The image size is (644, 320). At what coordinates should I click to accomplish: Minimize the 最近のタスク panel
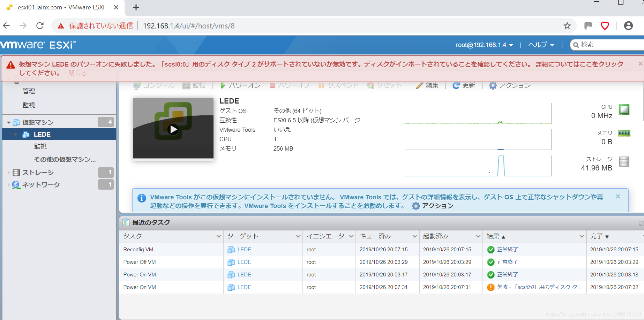point(641,223)
